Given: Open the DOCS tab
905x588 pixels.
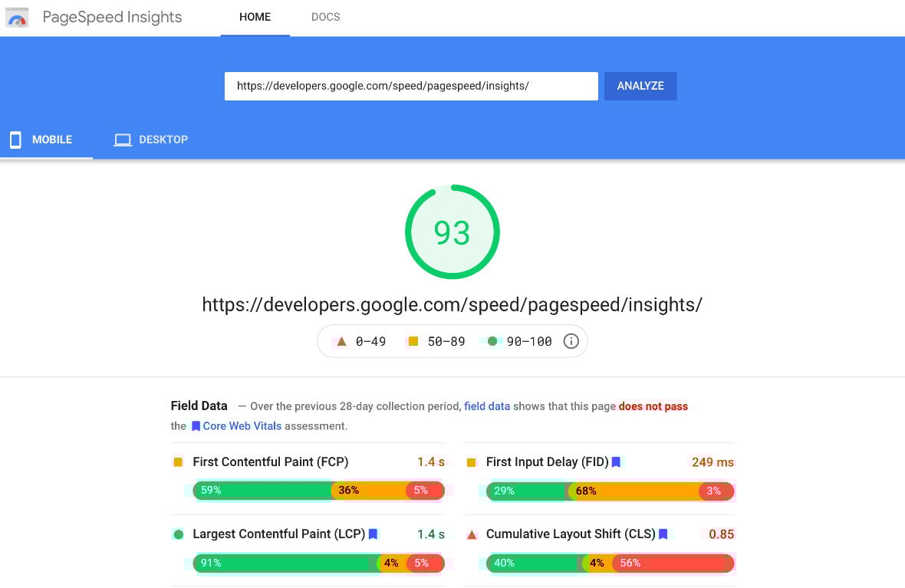Looking at the screenshot, I should click(325, 18).
